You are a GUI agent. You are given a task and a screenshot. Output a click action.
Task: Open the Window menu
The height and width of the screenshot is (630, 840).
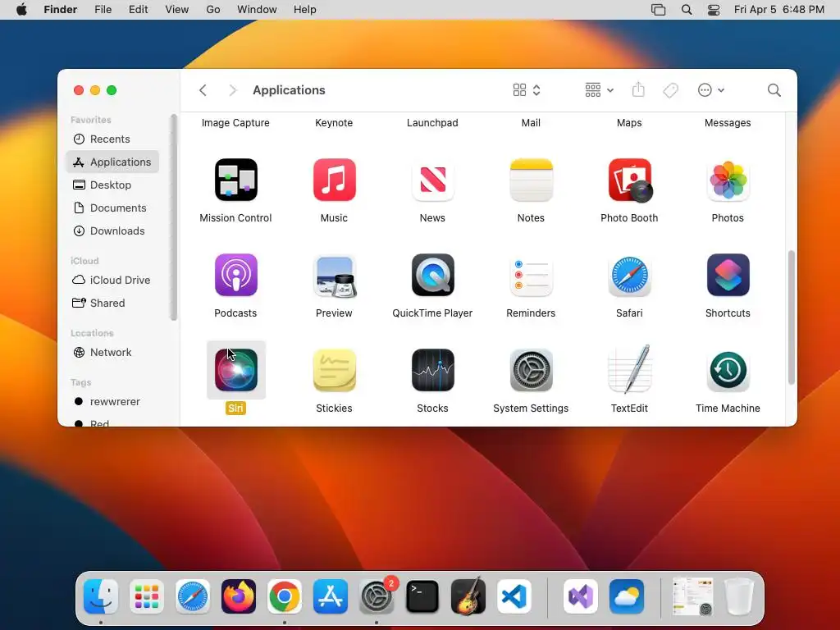point(257,10)
